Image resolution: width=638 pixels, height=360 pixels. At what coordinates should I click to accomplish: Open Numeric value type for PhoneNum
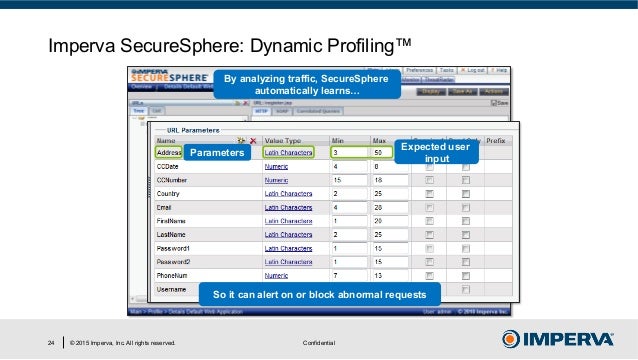tap(276, 276)
